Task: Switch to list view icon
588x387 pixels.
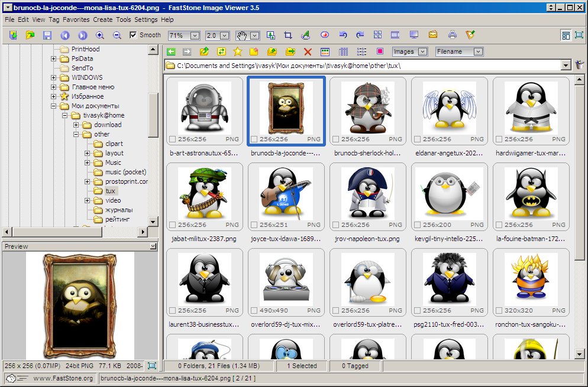Action: click(x=361, y=52)
